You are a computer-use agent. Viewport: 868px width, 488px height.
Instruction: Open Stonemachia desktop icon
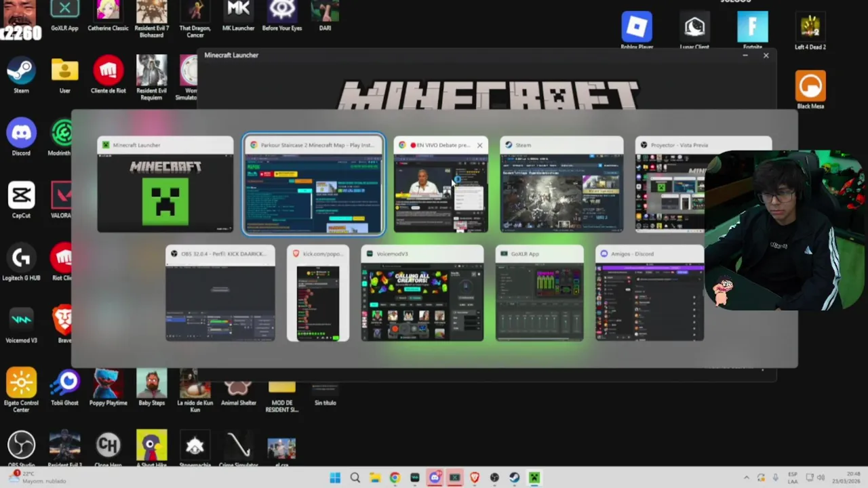[195, 449]
